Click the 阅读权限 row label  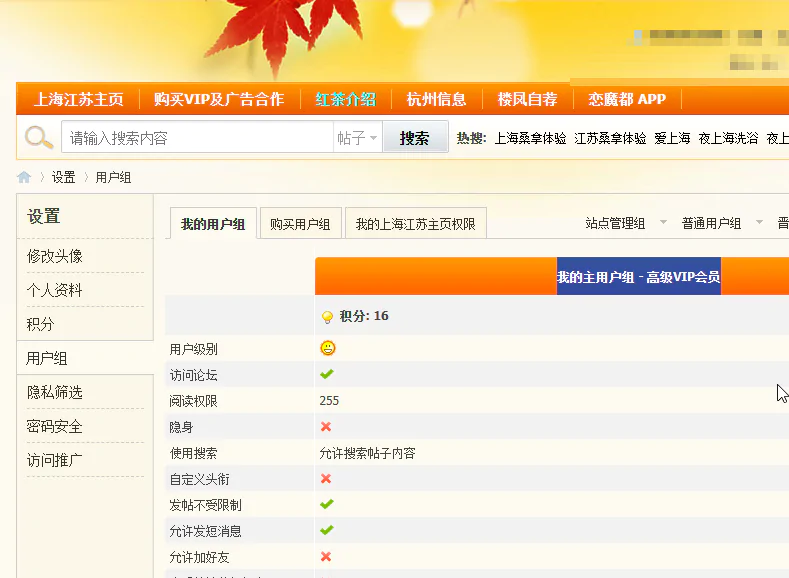pos(193,401)
